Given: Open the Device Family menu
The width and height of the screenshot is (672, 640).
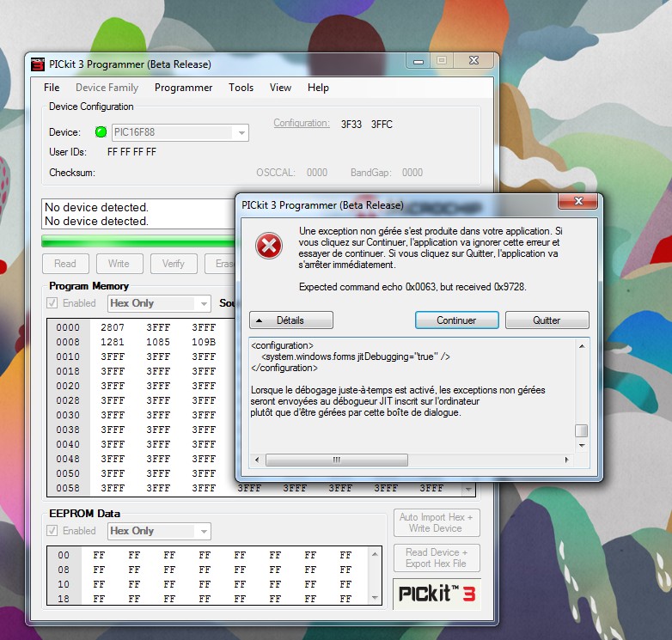Looking at the screenshot, I should 107,88.
